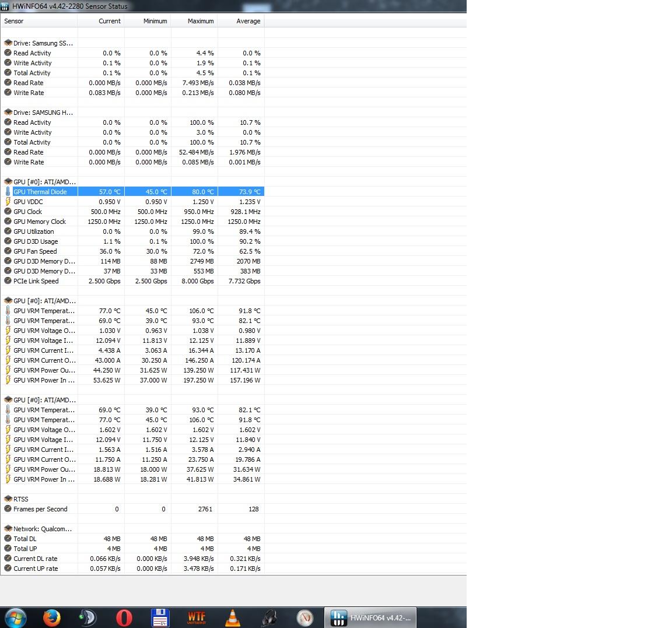Click the 7.493 MB/s maximum read rate

[198, 83]
